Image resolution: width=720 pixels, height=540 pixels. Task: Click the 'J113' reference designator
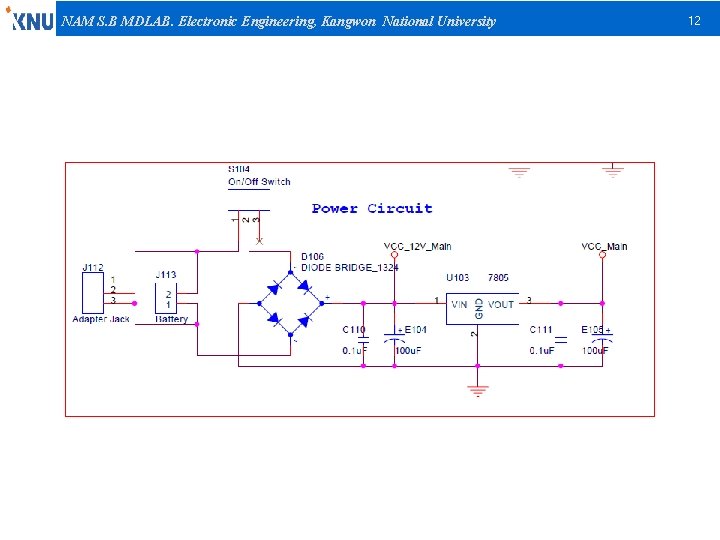click(x=166, y=275)
